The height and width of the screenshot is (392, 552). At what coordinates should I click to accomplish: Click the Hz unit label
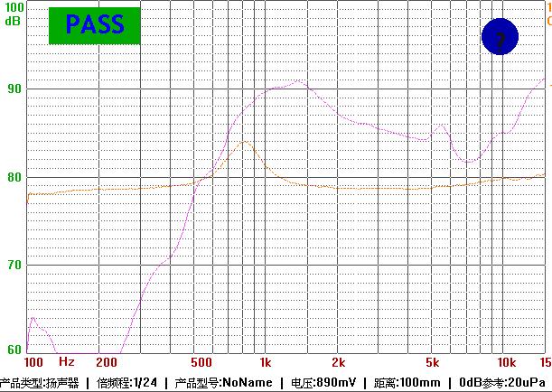point(66,362)
